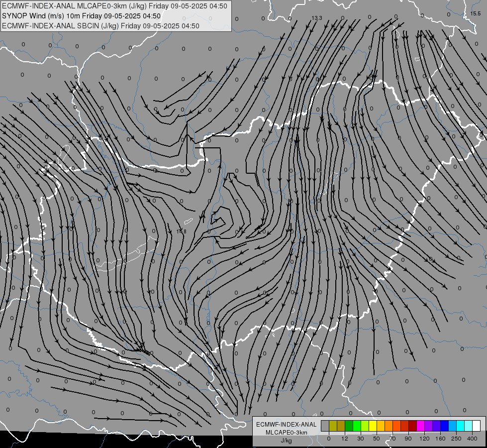The width and height of the screenshot is (487, 448).
Task: Pick the dark green legend swatch
Action: (x=349, y=426)
